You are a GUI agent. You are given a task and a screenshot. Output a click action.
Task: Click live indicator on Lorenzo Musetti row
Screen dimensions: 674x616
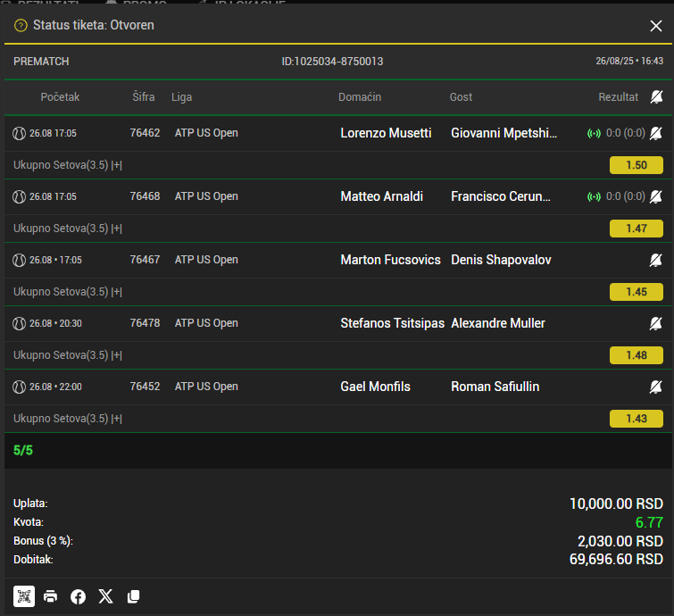[594, 134]
